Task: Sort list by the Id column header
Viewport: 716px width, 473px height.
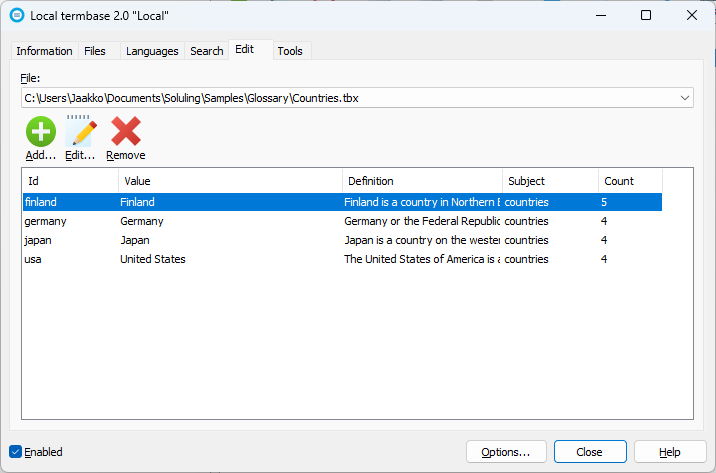Action: tap(70, 181)
